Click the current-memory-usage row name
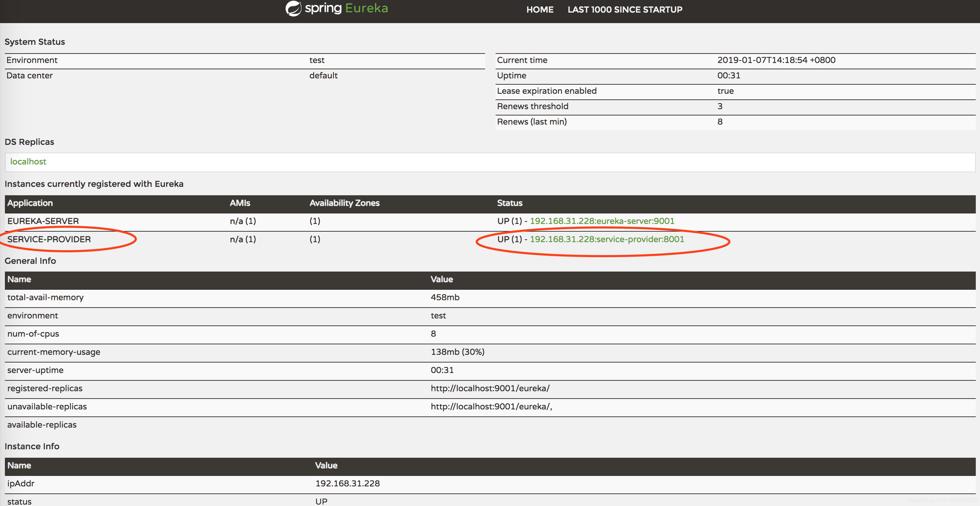The width and height of the screenshot is (980, 506). coord(54,352)
